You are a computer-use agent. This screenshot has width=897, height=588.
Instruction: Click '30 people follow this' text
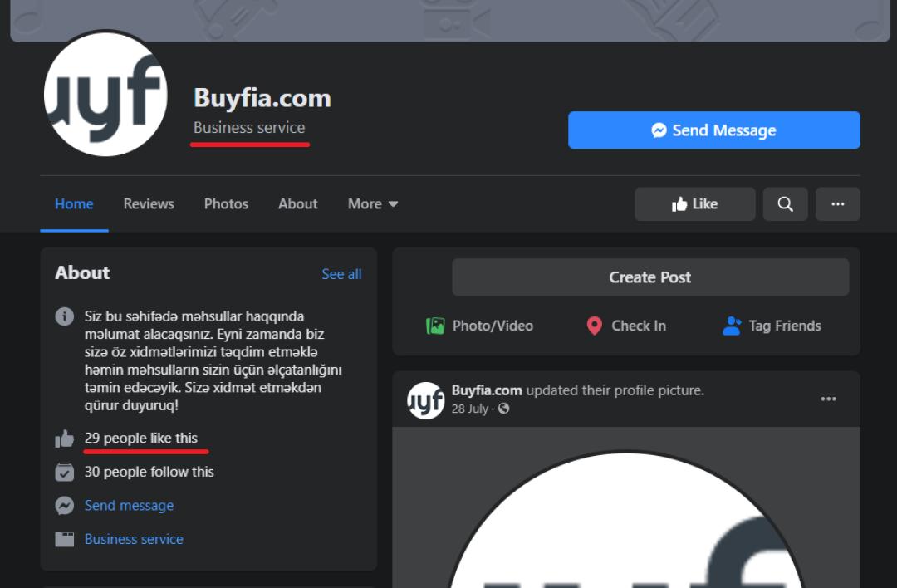(149, 472)
